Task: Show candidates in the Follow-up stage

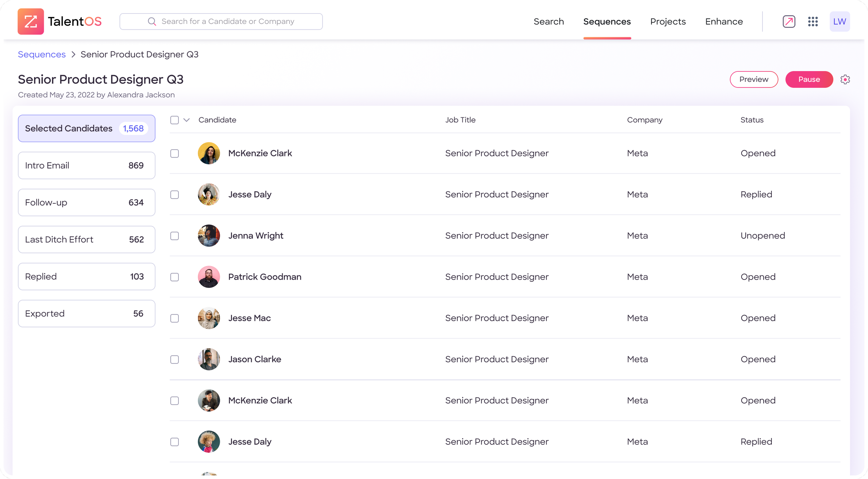Action: [x=86, y=203]
